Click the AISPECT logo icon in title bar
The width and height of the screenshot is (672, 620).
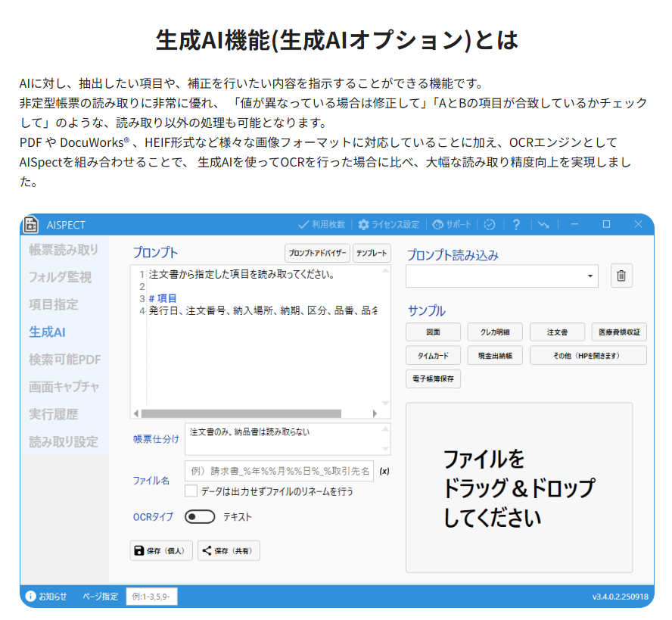[x=30, y=224]
